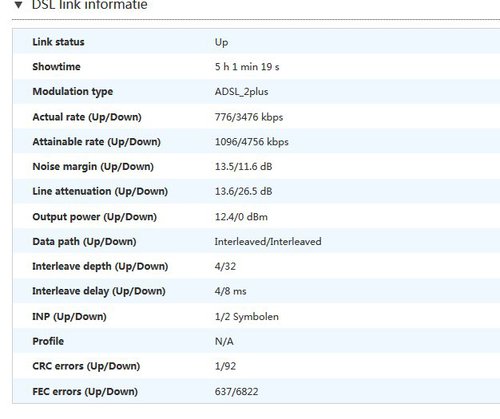This screenshot has width=500, height=419.
Task: Select the Interleave delay 4/8 ms value
Action: 230,291
